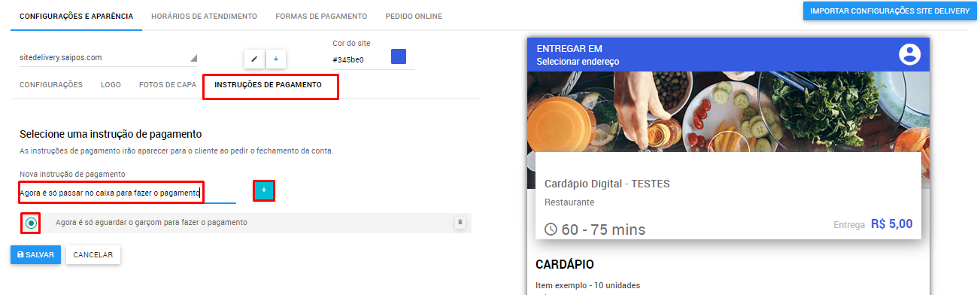Click the Cancelar button

[x=93, y=254]
